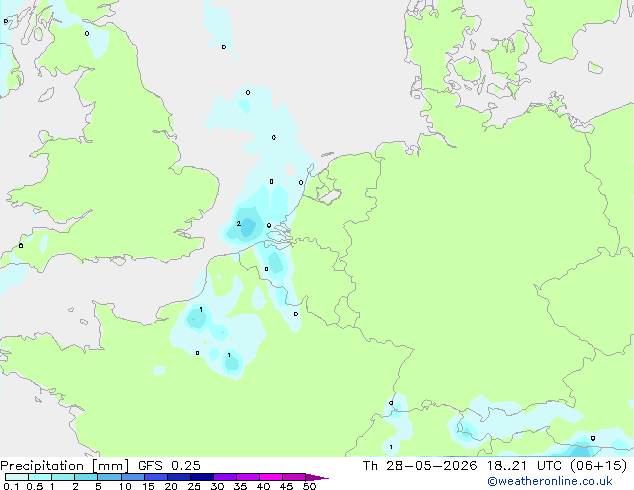Viewport: 634px width, 490px height.
Task: Click the 10–15 mm legend color swatch
Action: (132, 477)
